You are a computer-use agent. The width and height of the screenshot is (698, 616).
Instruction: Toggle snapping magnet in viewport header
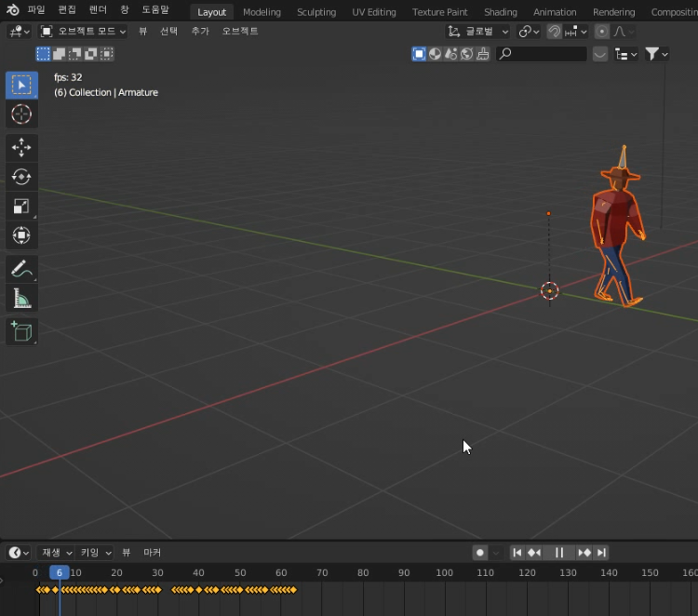point(555,32)
